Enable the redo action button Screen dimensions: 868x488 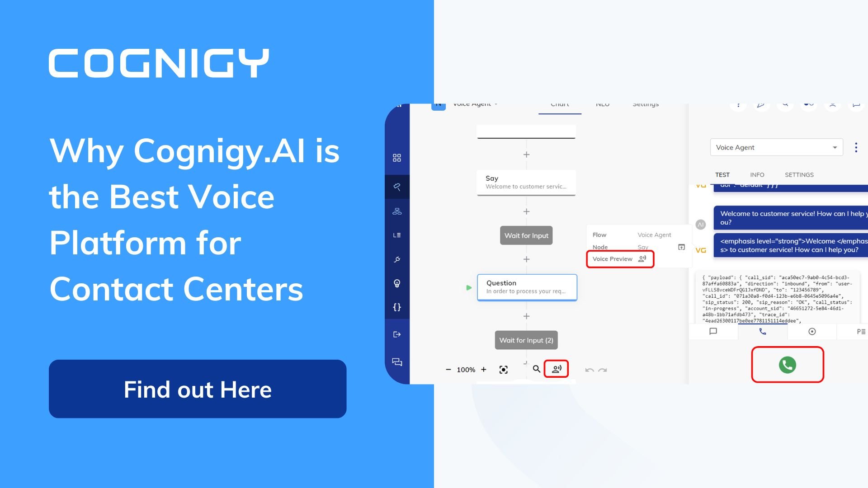(602, 370)
